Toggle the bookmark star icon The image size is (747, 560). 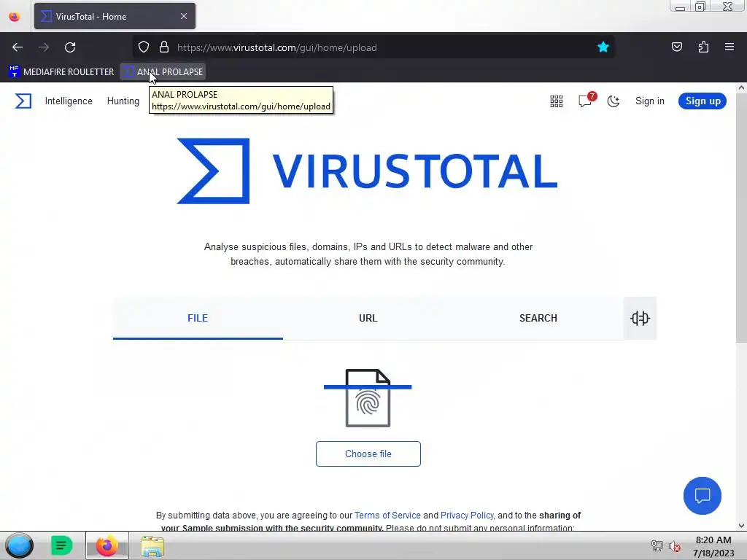tap(603, 47)
